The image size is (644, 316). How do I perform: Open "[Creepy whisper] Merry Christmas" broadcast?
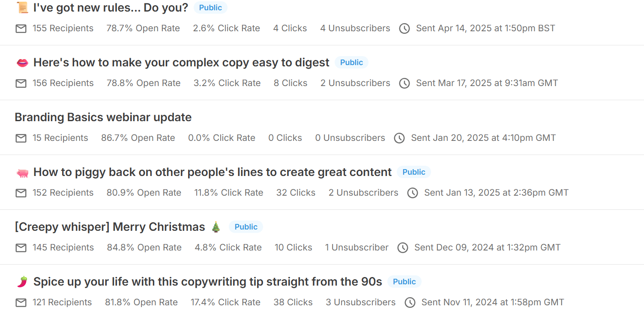pos(110,227)
